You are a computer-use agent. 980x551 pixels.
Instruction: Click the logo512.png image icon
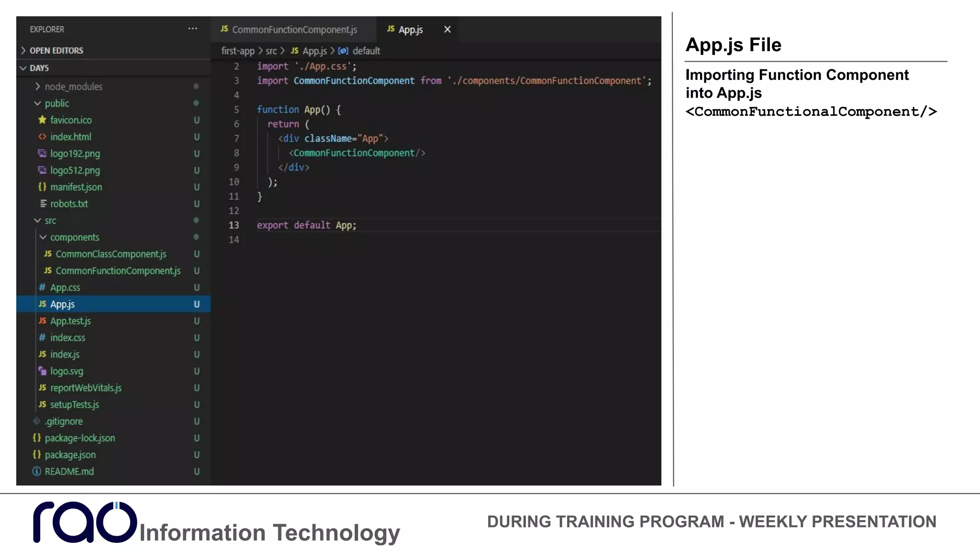[43, 170]
